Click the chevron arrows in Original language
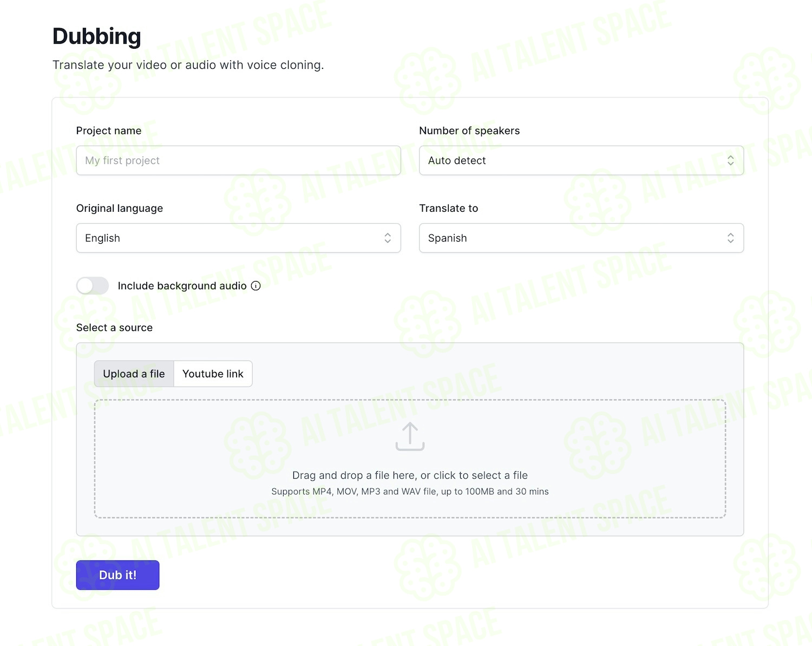812x646 pixels. [x=388, y=238]
